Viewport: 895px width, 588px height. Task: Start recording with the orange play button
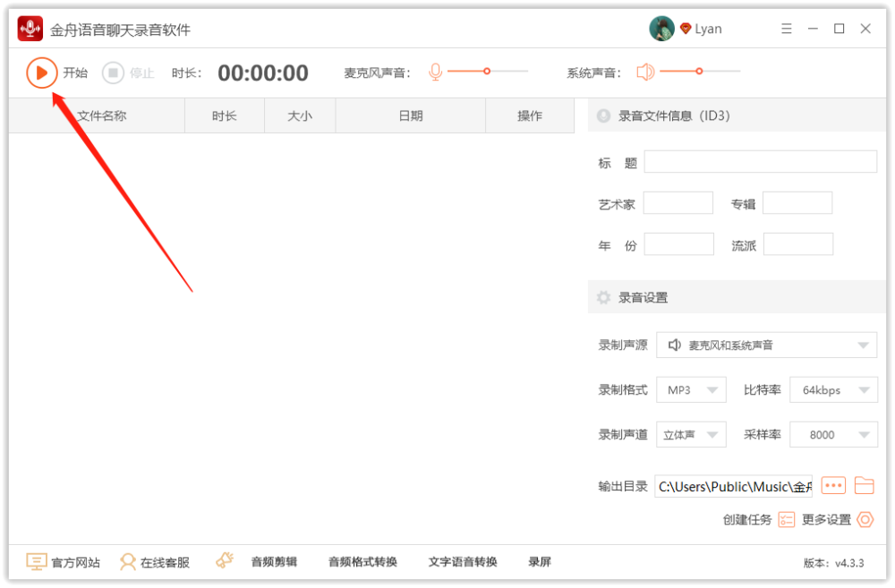[x=42, y=72]
